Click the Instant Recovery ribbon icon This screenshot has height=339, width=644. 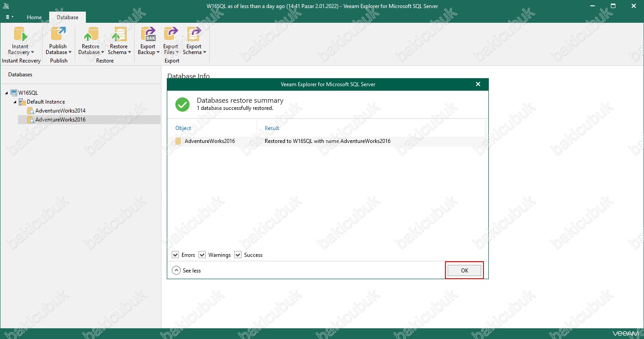pyautogui.click(x=21, y=34)
